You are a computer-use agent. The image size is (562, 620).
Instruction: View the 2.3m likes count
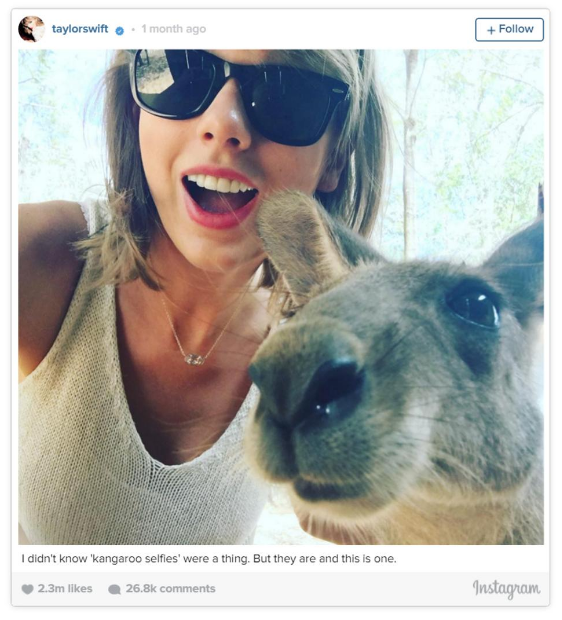[x=65, y=589]
